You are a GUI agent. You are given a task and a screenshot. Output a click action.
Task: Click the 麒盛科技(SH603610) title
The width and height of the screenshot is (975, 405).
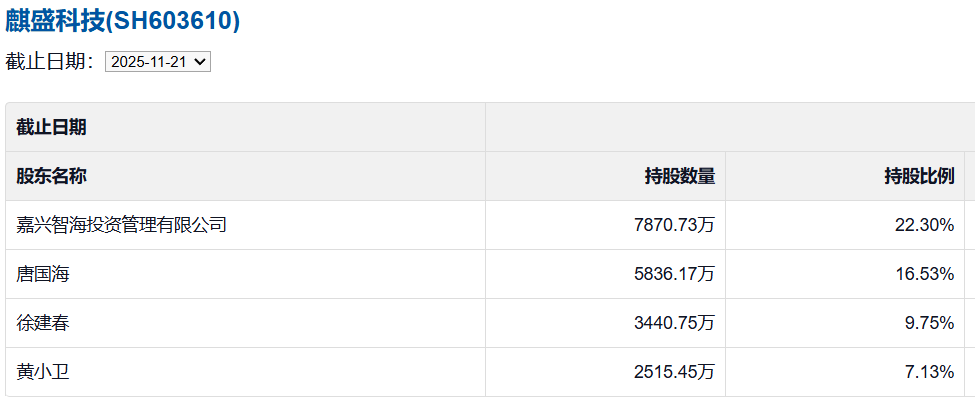coord(122,20)
